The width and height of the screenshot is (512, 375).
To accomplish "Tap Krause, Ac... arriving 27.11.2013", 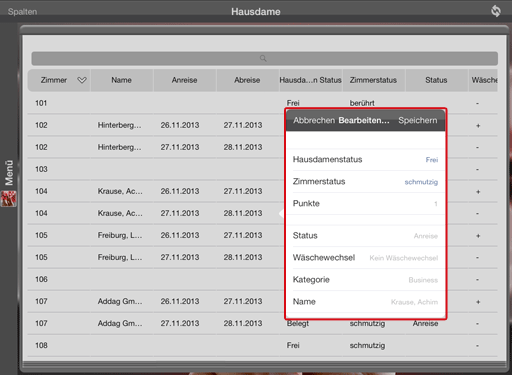I will click(120, 213).
